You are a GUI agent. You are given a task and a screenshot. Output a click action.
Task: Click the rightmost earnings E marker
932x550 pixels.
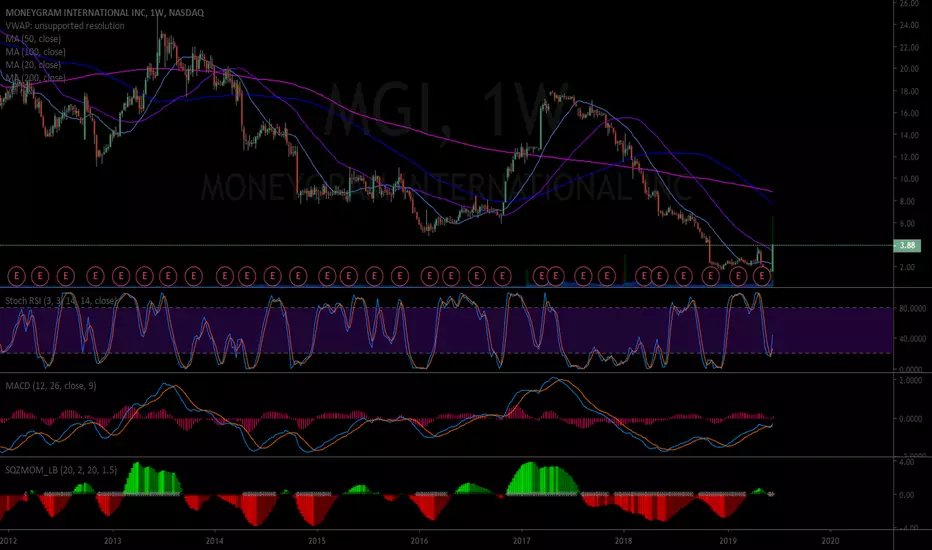pyautogui.click(x=763, y=275)
